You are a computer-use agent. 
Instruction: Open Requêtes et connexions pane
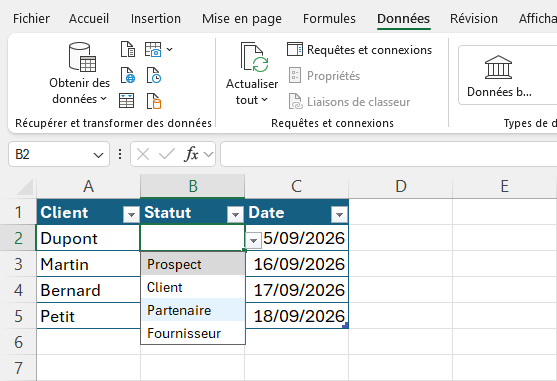pos(359,50)
